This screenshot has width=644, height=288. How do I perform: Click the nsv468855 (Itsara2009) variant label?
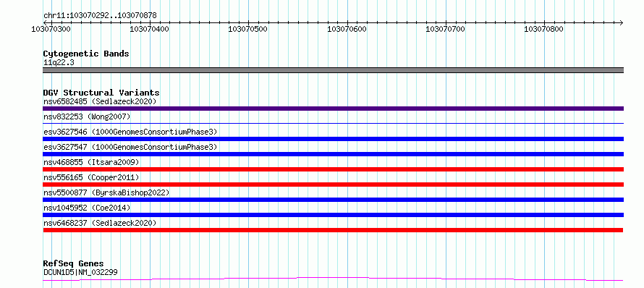pyautogui.click(x=91, y=162)
